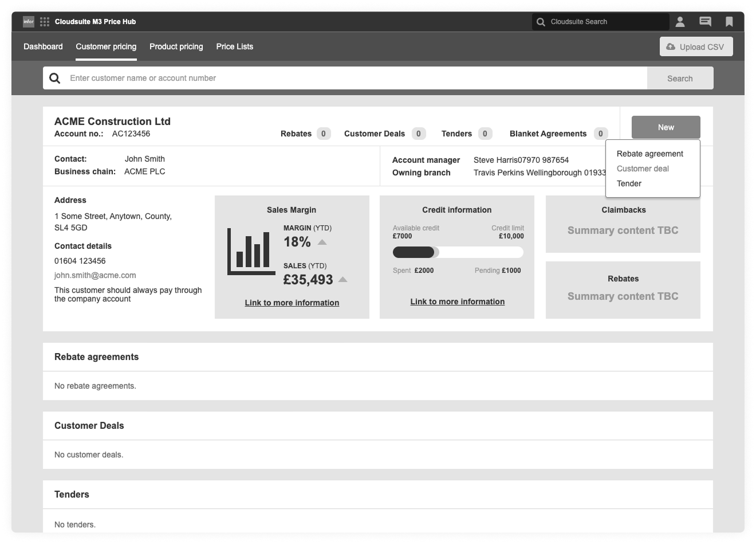Click the Blanket Agreements count badge
The image size is (756, 544).
point(601,134)
